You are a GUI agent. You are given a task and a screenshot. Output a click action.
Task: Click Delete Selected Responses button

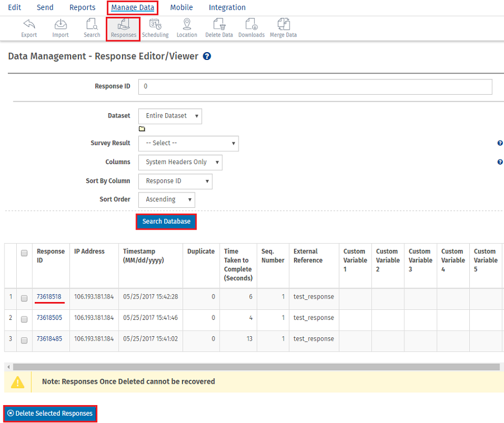(50, 413)
